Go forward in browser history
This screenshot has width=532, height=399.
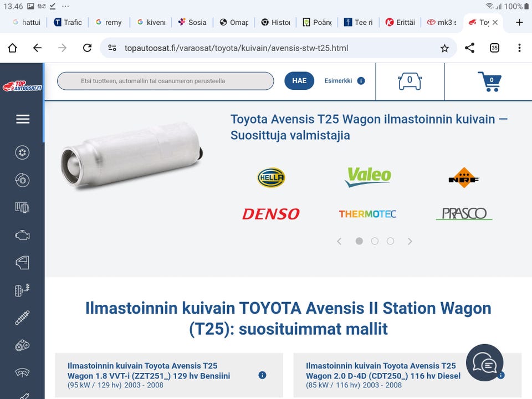coord(62,48)
